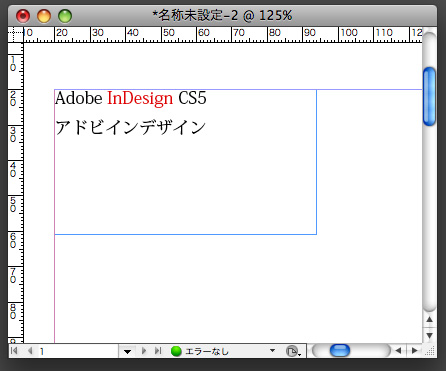Click the scroll up arrow

point(430,319)
